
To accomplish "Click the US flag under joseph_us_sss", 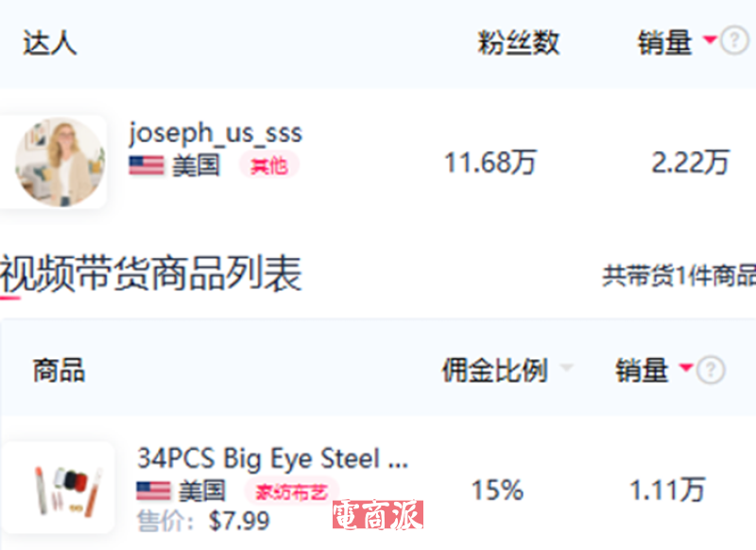I will point(146,165).
